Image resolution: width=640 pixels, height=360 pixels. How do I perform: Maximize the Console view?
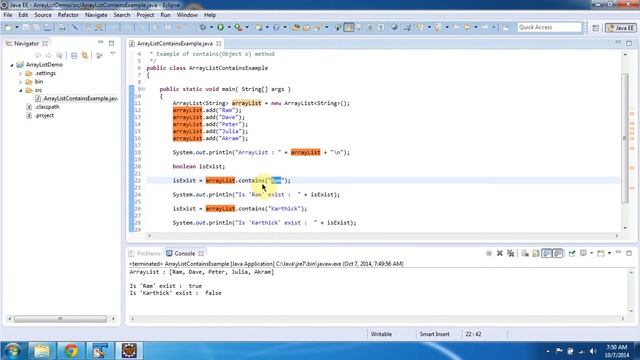[629, 253]
